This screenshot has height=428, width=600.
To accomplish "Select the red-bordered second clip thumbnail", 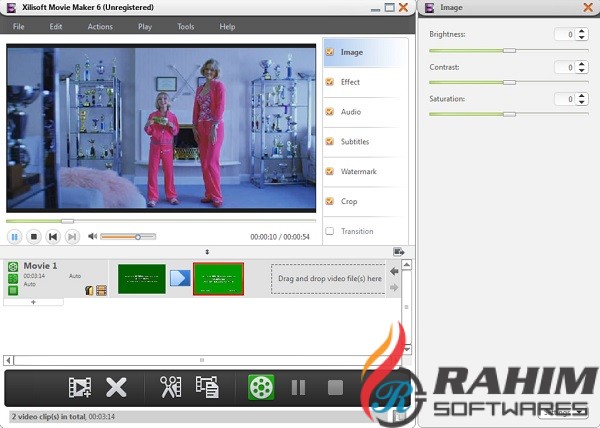I will pyautogui.click(x=218, y=278).
